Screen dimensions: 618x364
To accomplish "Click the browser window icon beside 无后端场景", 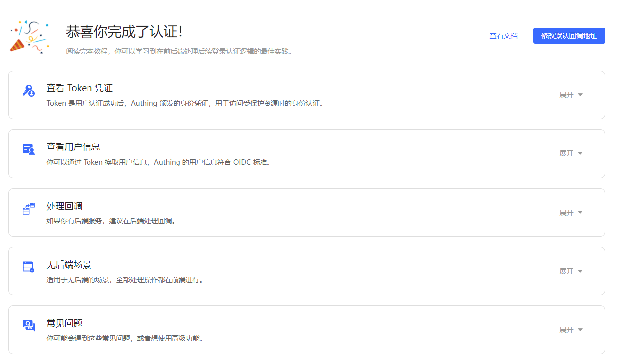I will (29, 267).
